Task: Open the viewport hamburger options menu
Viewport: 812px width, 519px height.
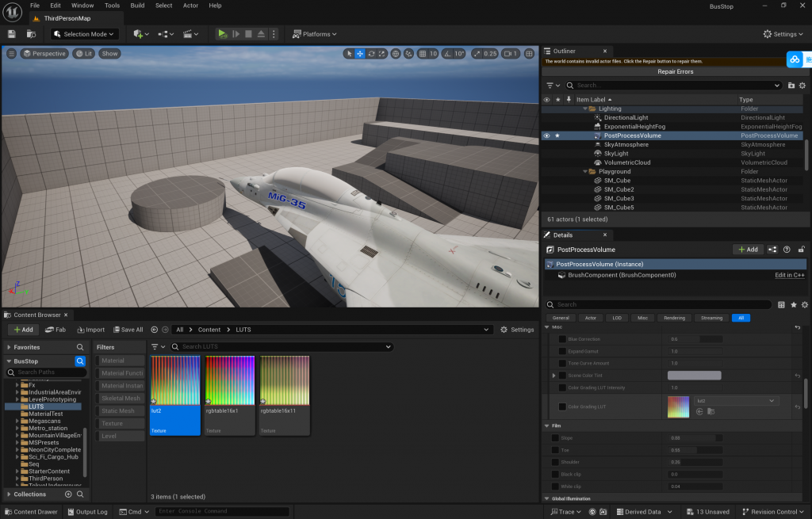Action: point(11,54)
